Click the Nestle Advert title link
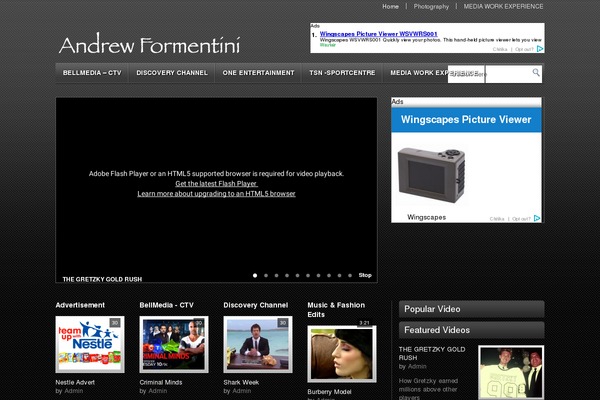 [75, 382]
